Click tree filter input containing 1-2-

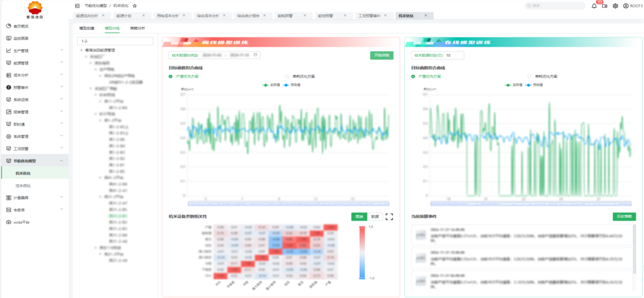click(115, 41)
